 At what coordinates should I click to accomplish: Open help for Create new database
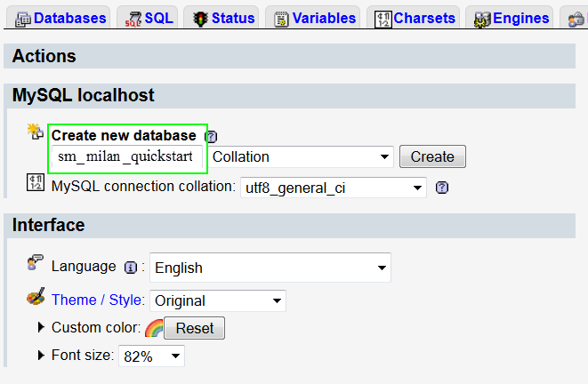[x=211, y=137]
